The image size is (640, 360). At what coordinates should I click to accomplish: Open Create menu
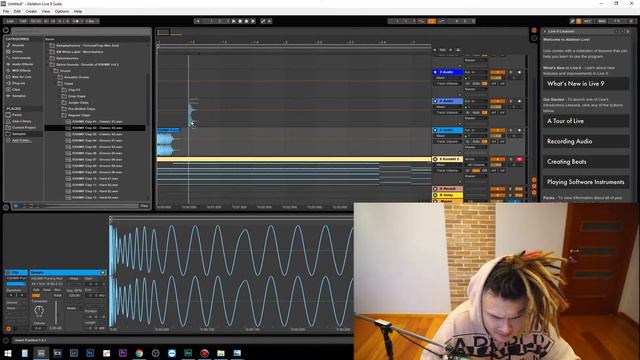click(31, 11)
